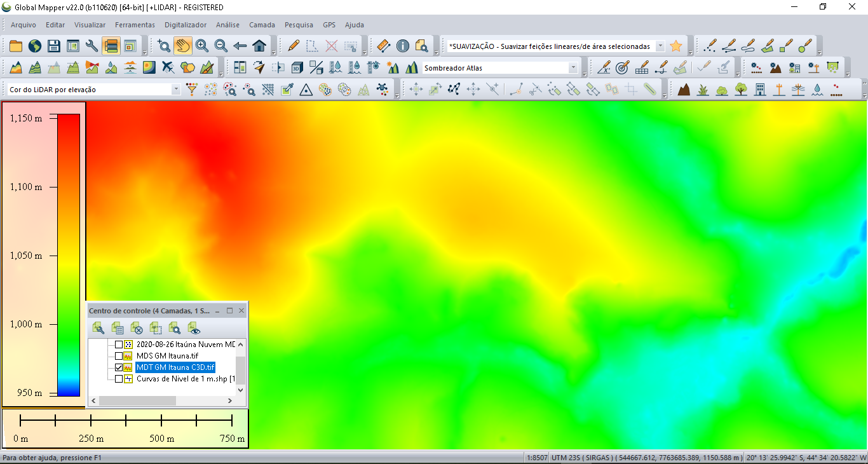Save the workspace with the floppy disk icon

[53, 46]
